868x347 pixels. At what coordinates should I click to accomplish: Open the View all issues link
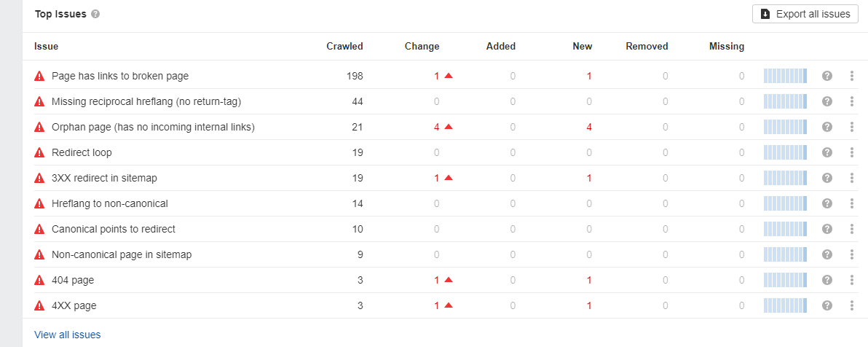68,335
